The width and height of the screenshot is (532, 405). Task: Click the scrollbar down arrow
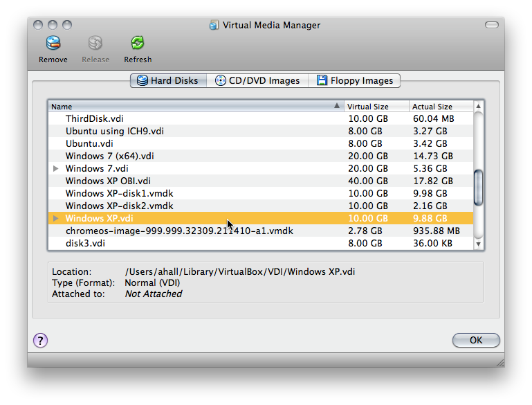tap(478, 244)
